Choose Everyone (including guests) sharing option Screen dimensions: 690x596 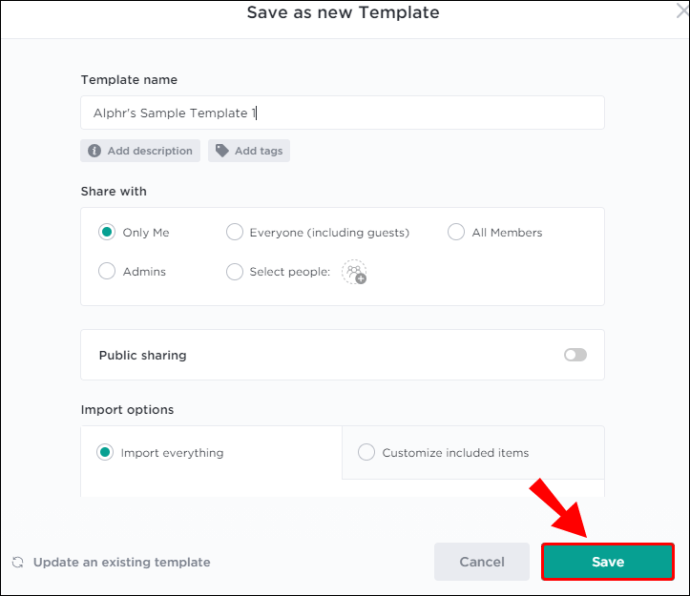235,232
